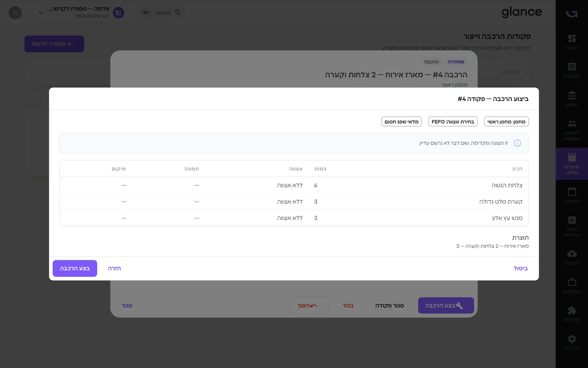Click the info icon in preview notice
Viewport: 588px width, 368px height.
(517, 143)
